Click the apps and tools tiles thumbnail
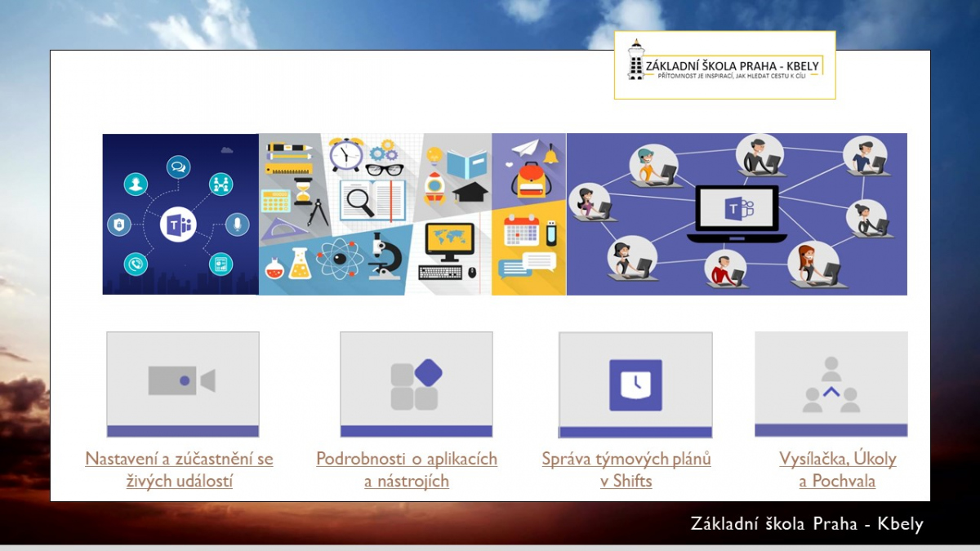Screen dimensions: 980x551 tap(416, 384)
